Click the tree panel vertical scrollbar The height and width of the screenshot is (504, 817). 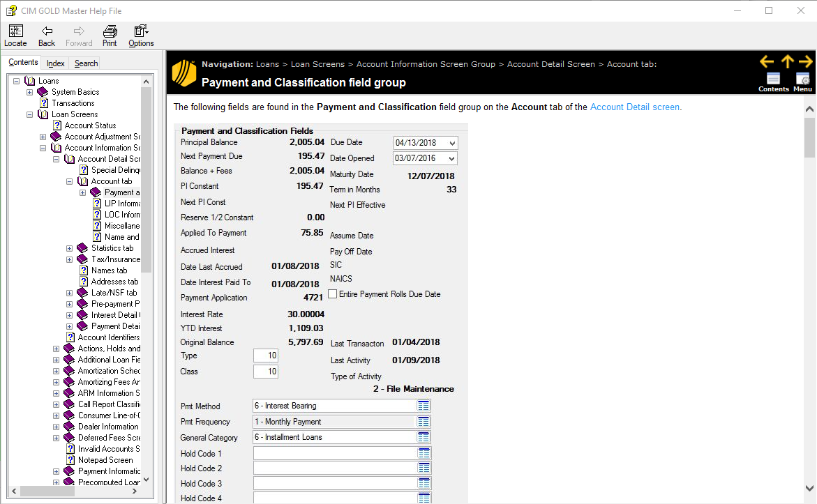[146, 180]
